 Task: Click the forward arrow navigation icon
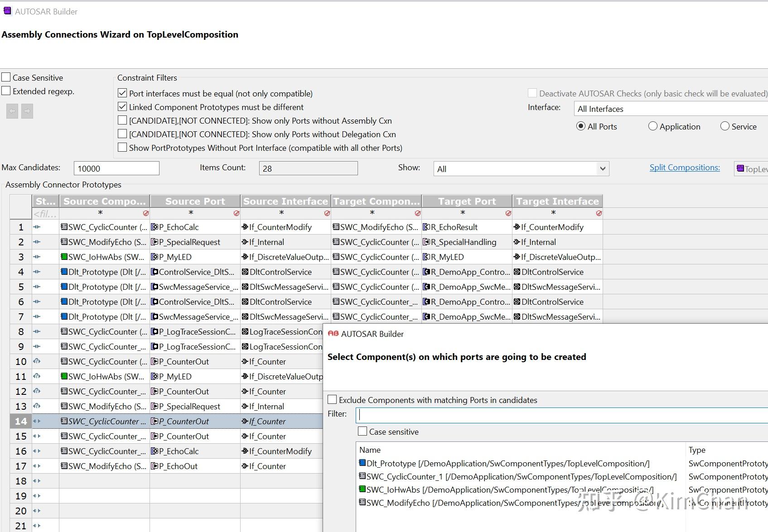pyautogui.click(x=27, y=111)
